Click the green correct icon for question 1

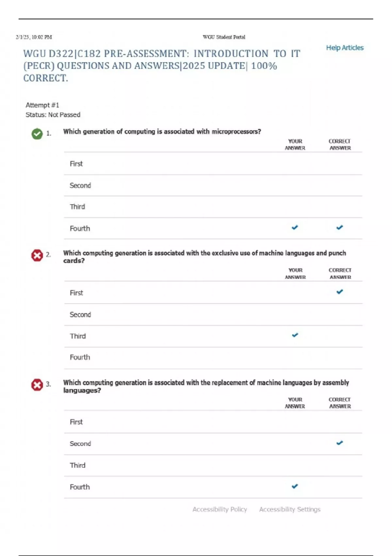[37, 134]
